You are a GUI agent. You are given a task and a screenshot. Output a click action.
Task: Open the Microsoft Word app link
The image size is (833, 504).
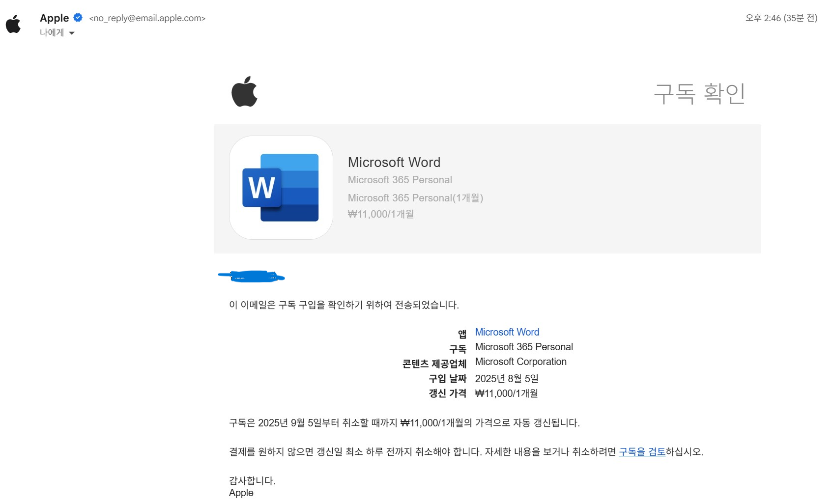(507, 332)
